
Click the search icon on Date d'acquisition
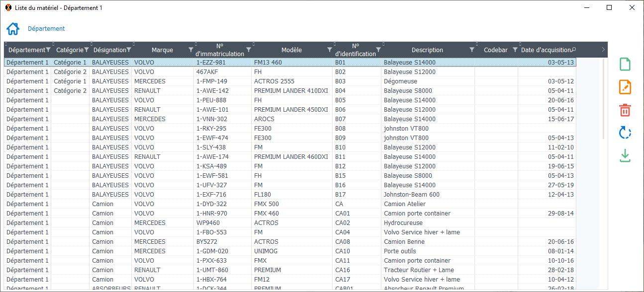coord(574,50)
